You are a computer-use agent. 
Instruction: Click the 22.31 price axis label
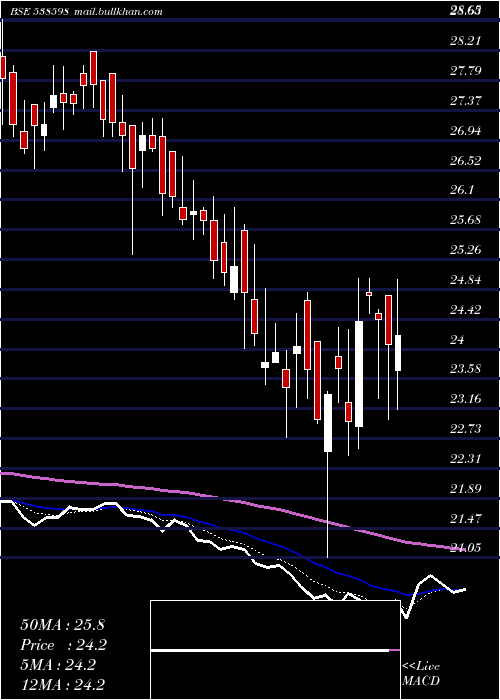click(x=465, y=458)
